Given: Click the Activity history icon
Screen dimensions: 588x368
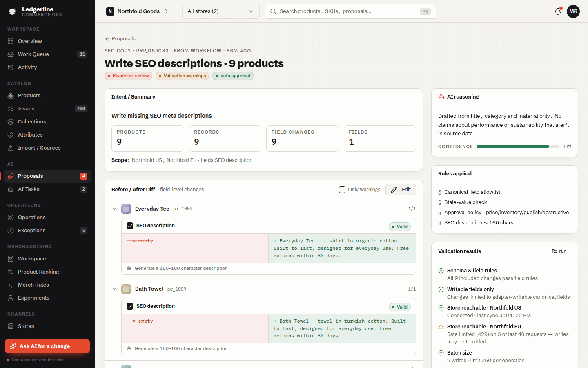Looking at the screenshot, I should [11, 67].
